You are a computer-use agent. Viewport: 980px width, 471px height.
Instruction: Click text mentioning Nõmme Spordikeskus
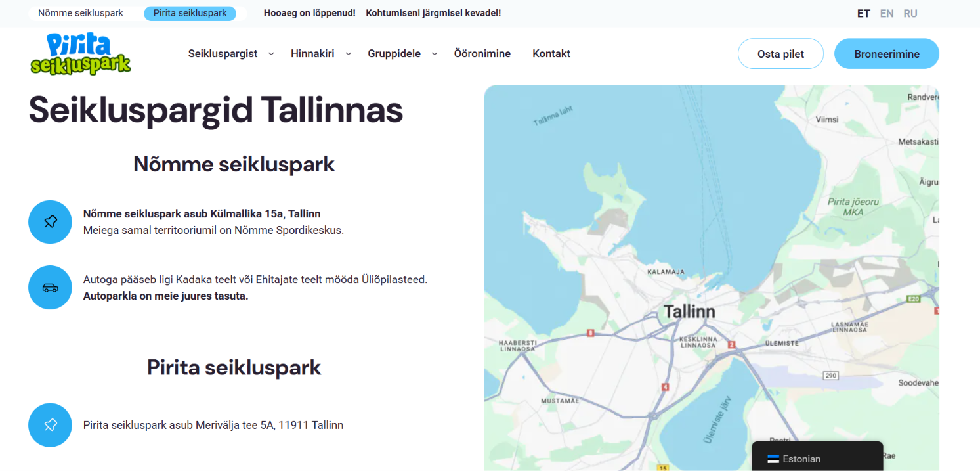click(x=213, y=230)
